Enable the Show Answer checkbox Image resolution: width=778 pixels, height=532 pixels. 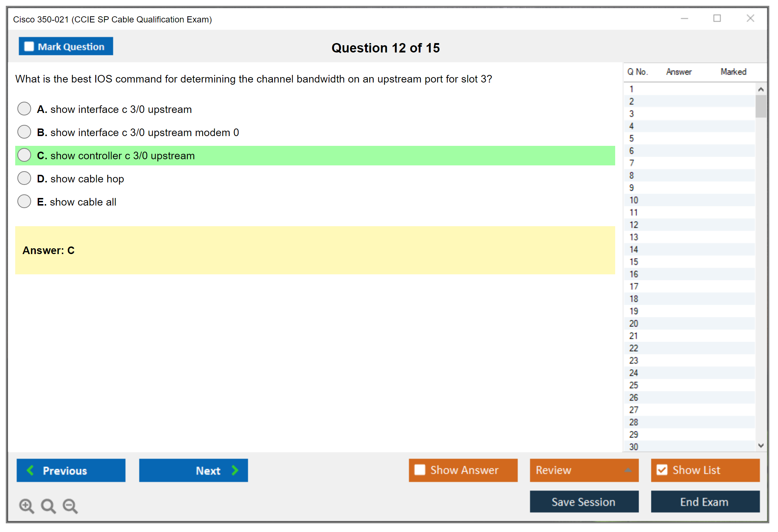point(420,470)
